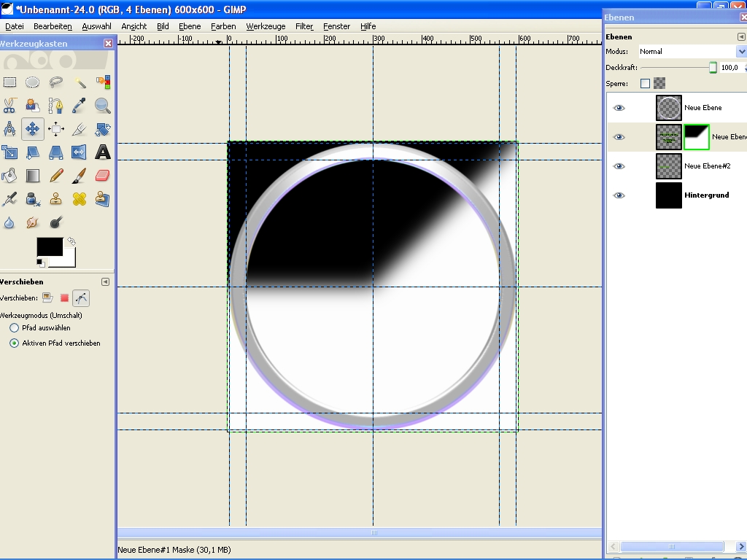The width and height of the screenshot is (747, 560).
Task: Select the Ink tool
Action: click(x=32, y=199)
